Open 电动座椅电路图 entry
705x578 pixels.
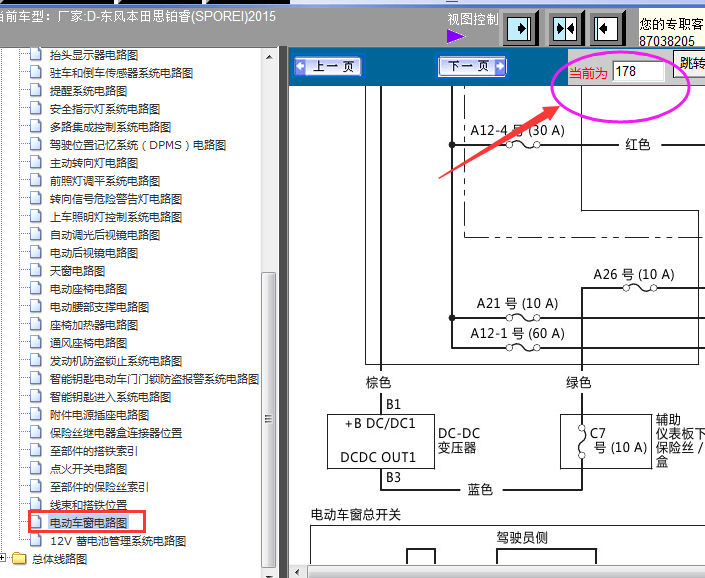tap(89, 289)
